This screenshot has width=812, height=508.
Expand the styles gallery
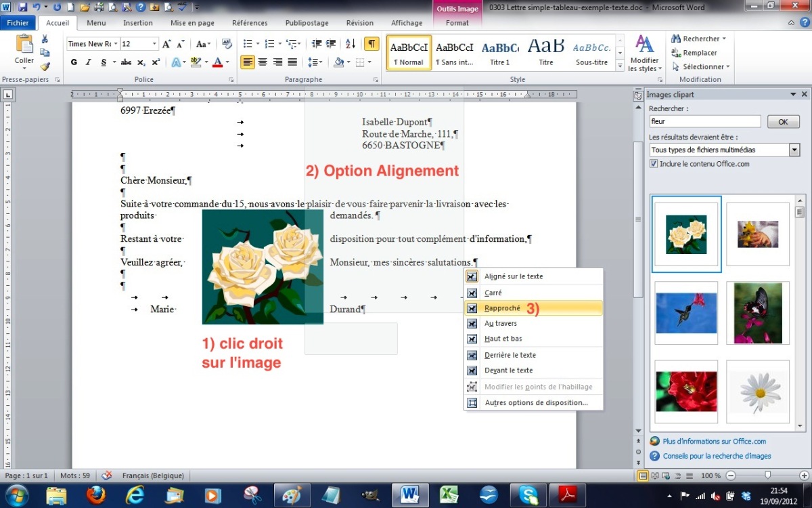click(x=619, y=66)
